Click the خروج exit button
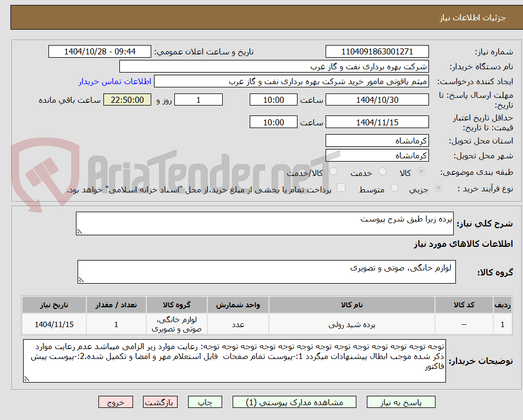 115,402
